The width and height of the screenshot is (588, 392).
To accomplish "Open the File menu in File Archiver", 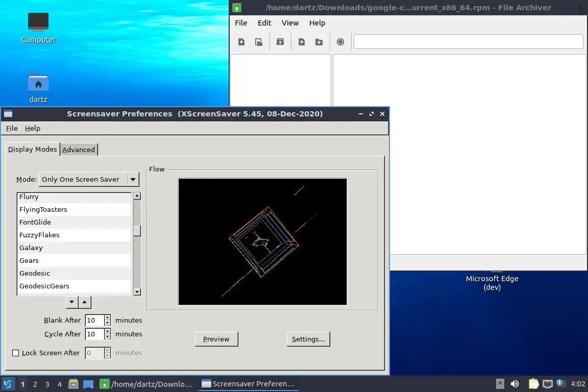I will [241, 23].
